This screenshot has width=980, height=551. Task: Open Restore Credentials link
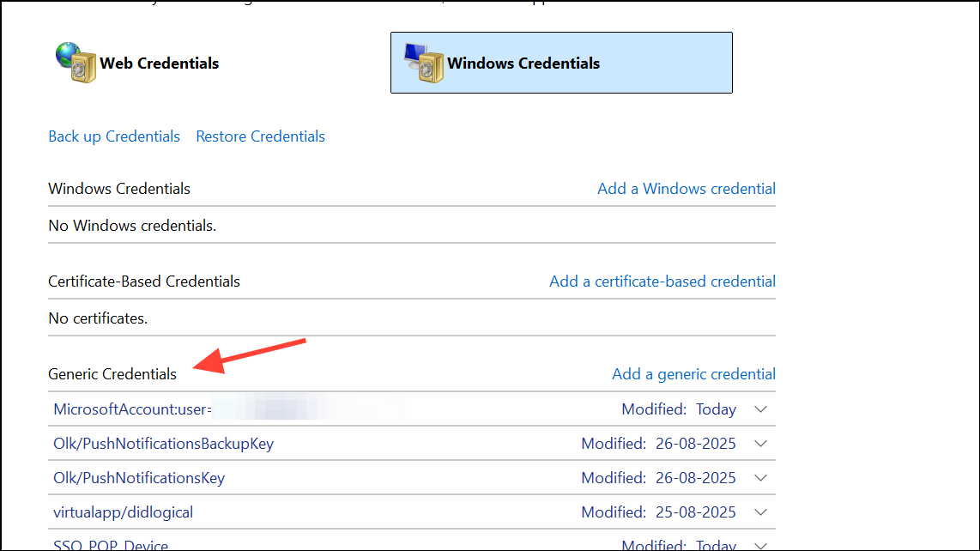[261, 136]
